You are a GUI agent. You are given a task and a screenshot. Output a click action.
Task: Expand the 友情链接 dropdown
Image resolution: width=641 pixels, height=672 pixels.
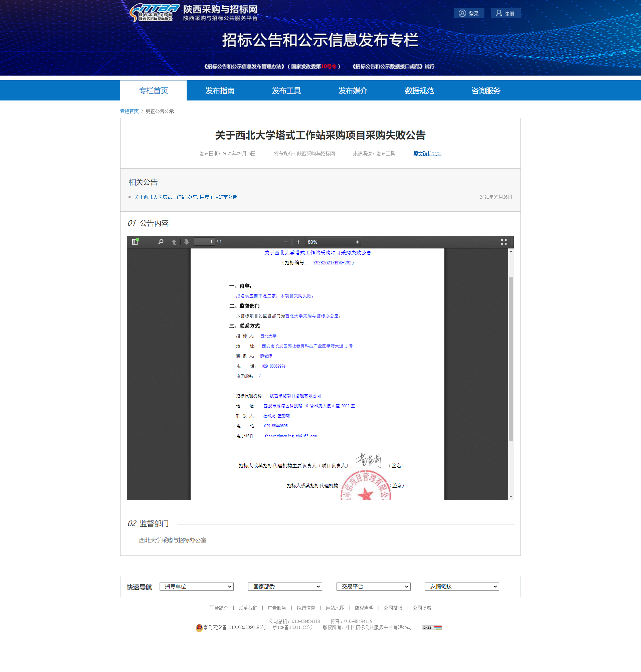point(462,586)
